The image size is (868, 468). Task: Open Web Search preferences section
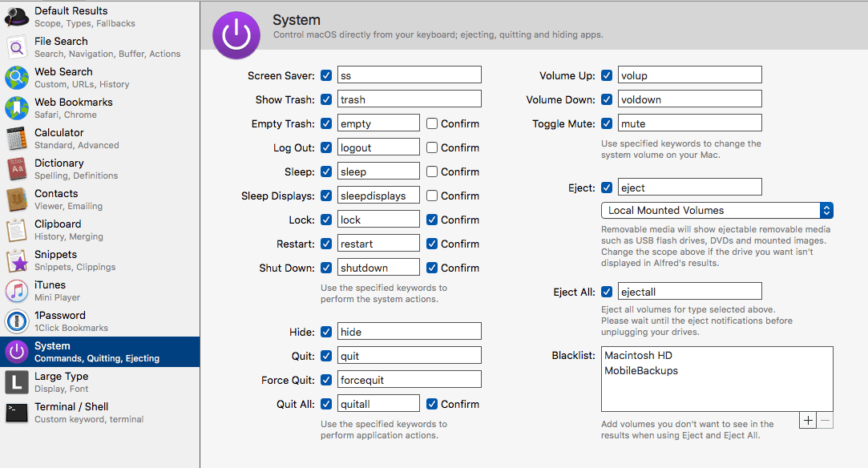coord(99,78)
